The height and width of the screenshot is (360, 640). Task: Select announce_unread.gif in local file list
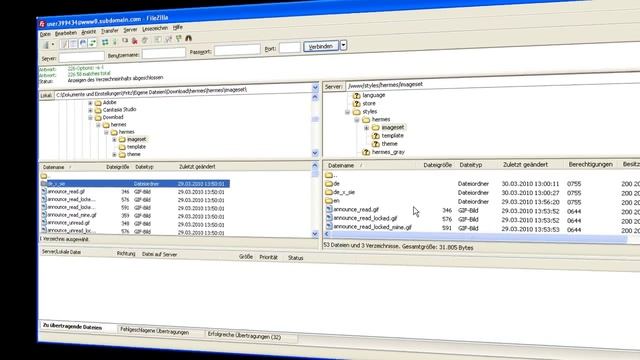(x=68, y=223)
